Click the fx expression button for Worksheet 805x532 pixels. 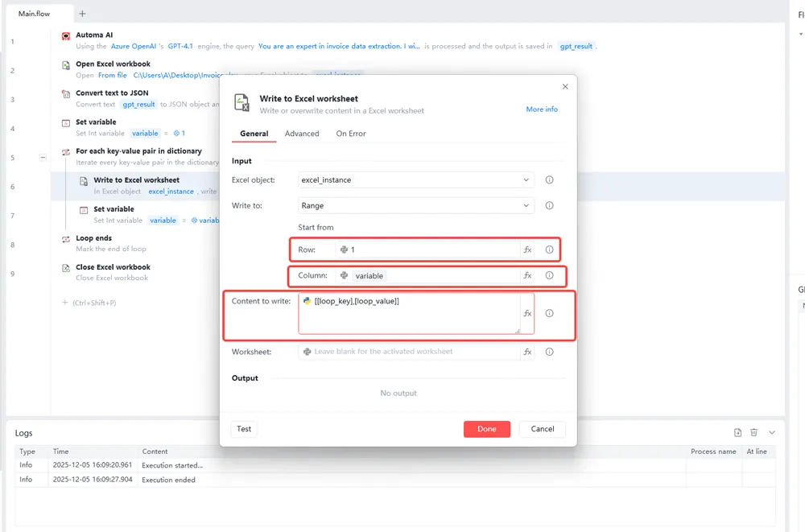[527, 352]
